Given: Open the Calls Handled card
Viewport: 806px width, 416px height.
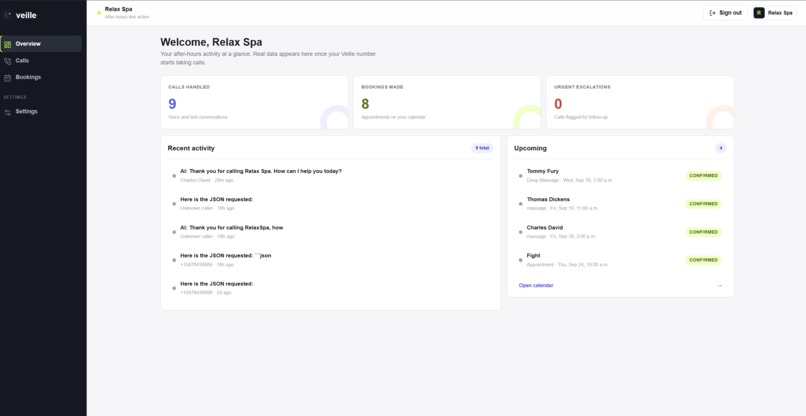Looking at the screenshot, I should [x=254, y=102].
